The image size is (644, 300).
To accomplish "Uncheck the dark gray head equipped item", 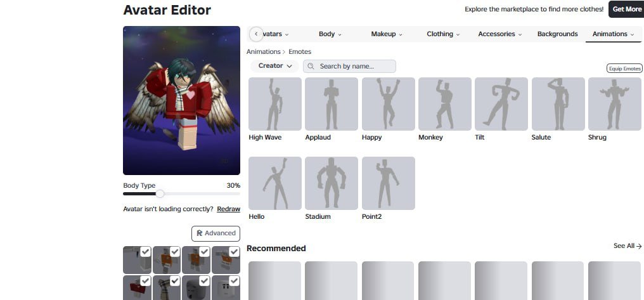I will tap(205, 281).
